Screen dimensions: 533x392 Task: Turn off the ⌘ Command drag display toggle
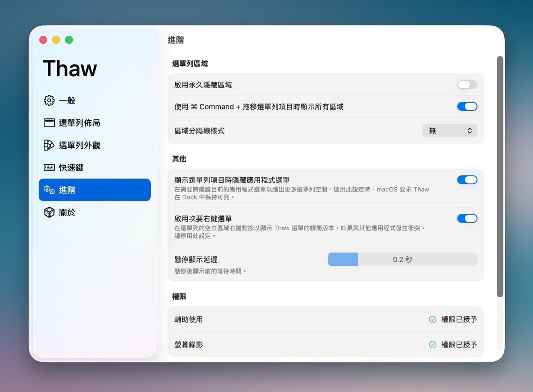[x=467, y=107]
